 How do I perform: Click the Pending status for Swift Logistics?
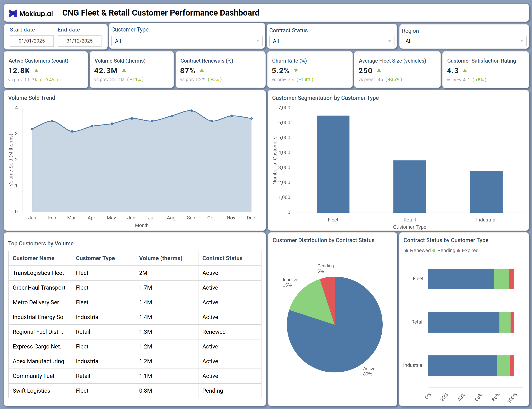click(213, 391)
